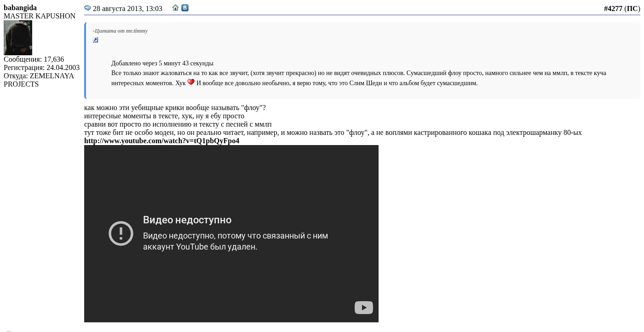Click the 'Сообщения: 17,636' post count
Viewport: 644px width, 332px height.
click(34, 59)
